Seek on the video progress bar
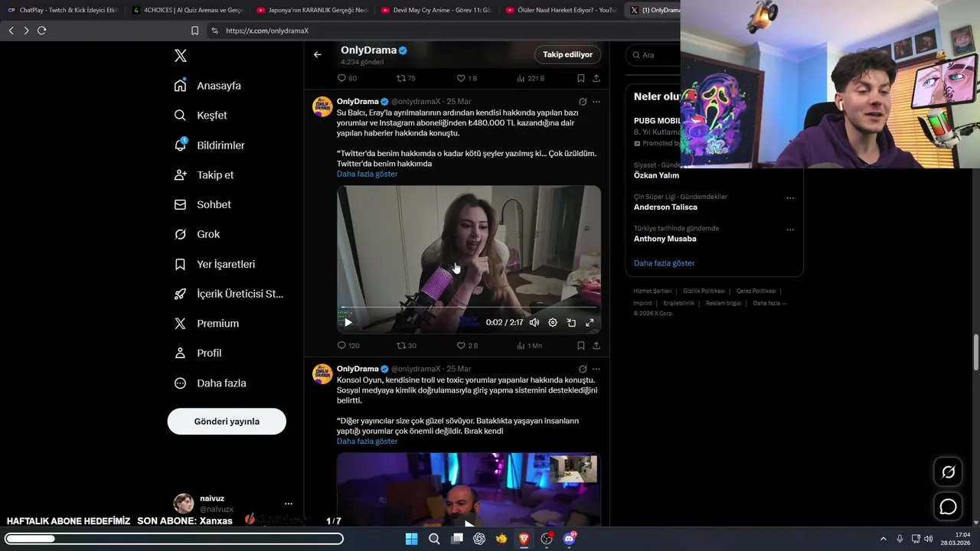980x551 pixels. [469, 308]
